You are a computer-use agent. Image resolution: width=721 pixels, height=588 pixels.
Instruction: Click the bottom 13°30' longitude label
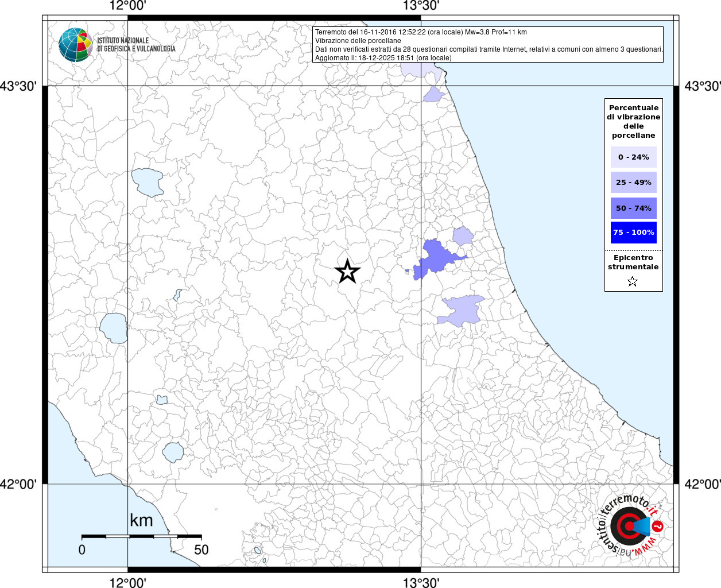[421, 582]
